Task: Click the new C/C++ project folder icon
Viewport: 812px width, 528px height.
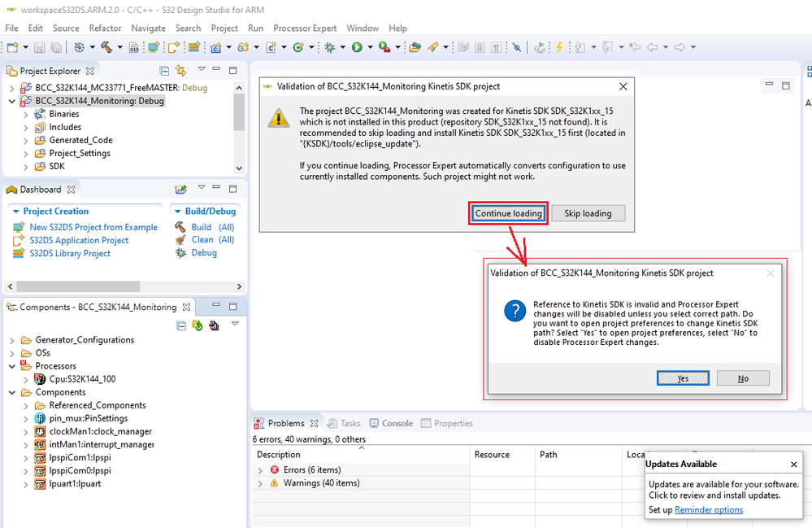Action: (216, 47)
